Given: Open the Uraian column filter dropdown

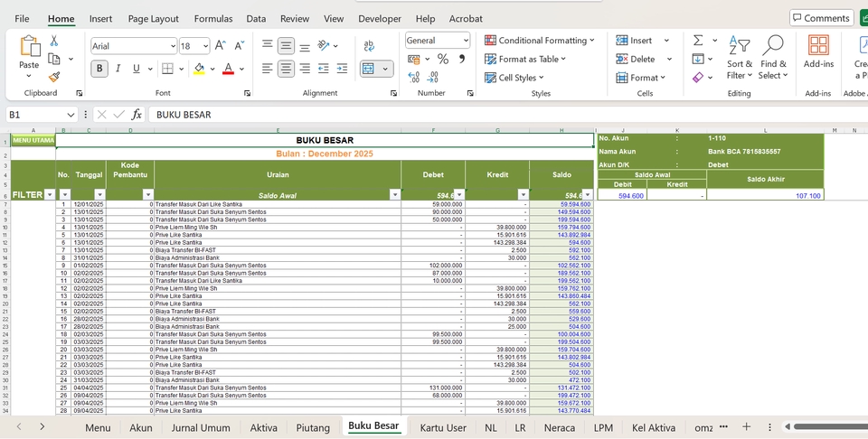Looking at the screenshot, I should 394,195.
